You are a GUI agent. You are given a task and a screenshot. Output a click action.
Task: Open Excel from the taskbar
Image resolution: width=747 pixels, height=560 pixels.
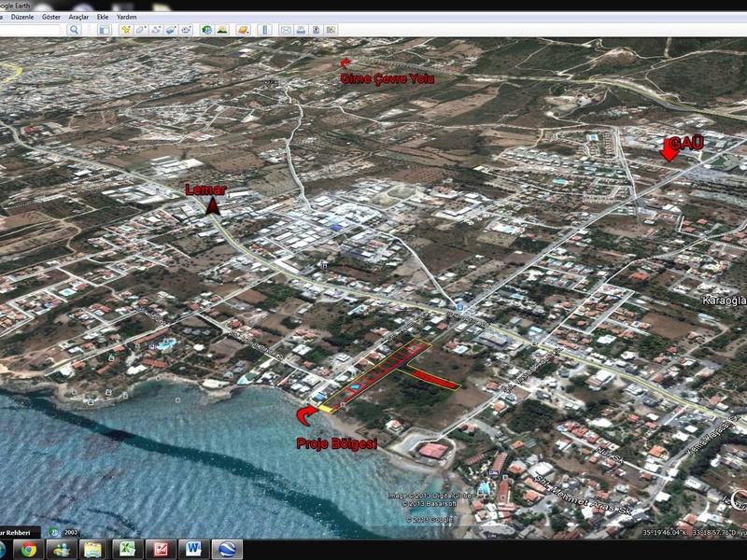coord(128,549)
